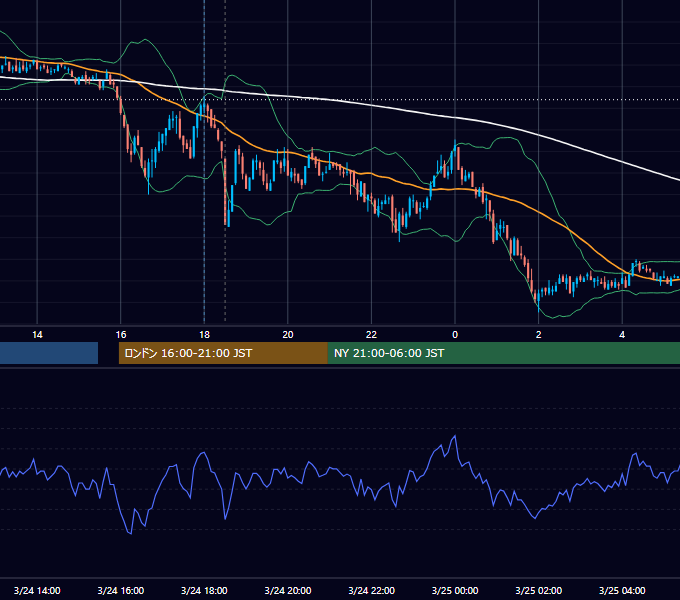Click the hour label 20 on the price chart axis

[288, 335]
